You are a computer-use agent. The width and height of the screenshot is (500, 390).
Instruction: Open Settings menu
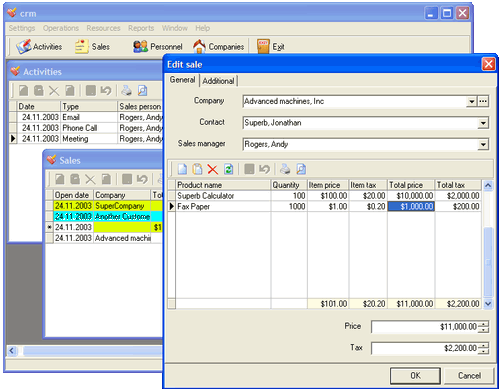(22, 28)
